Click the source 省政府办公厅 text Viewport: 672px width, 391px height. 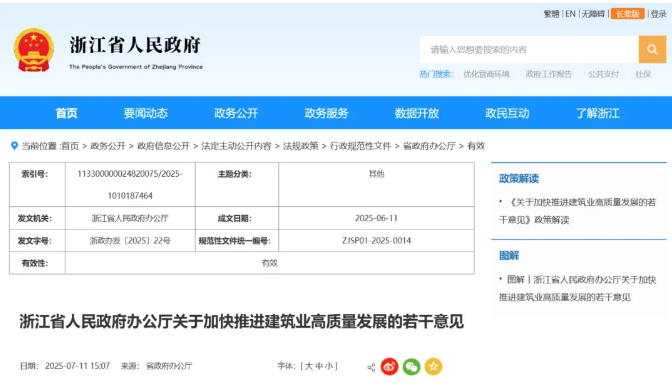click(x=169, y=366)
